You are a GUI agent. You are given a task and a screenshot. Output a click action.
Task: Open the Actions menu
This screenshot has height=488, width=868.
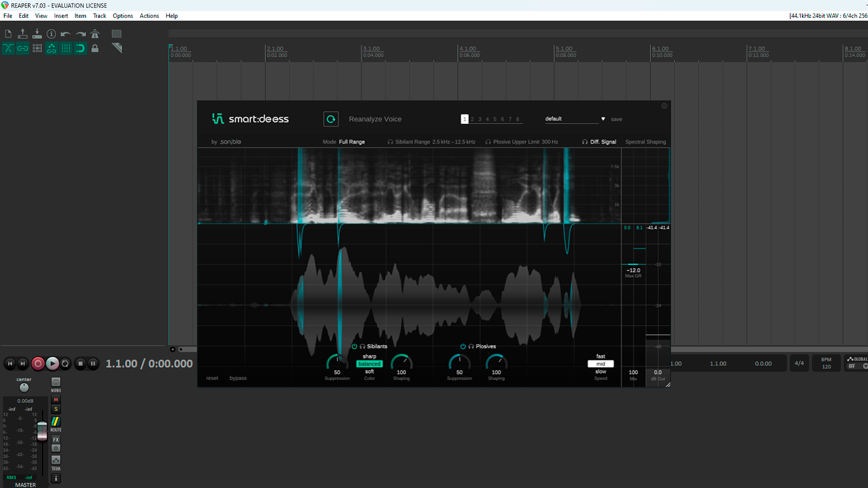pyautogui.click(x=149, y=16)
